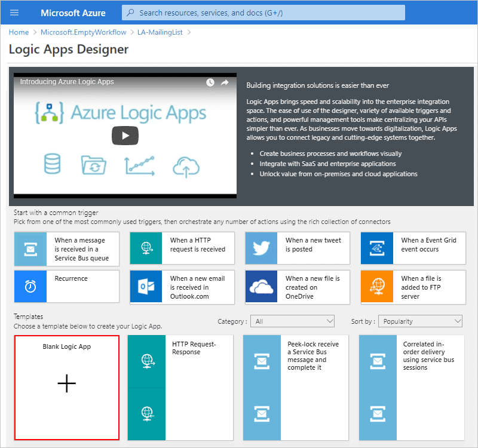
Task: Play the Introducing Azure Logic Apps video
Action: pos(125,136)
